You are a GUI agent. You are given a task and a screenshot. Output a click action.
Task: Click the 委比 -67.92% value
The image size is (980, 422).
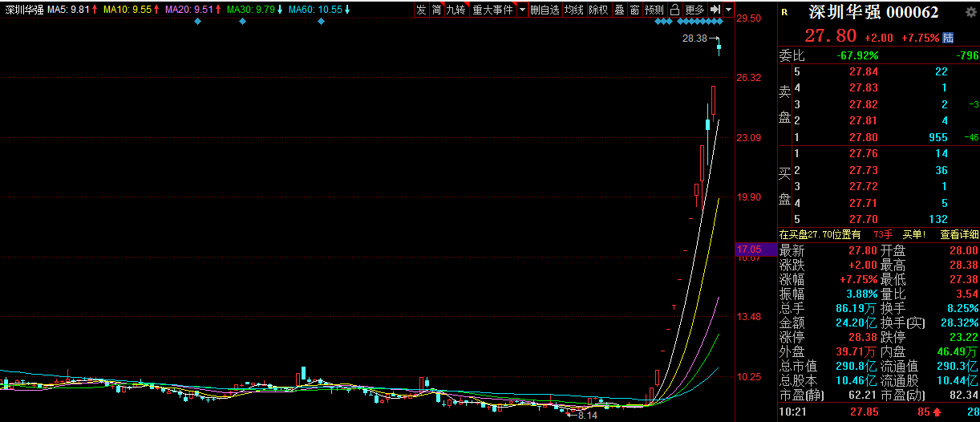[858, 55]
